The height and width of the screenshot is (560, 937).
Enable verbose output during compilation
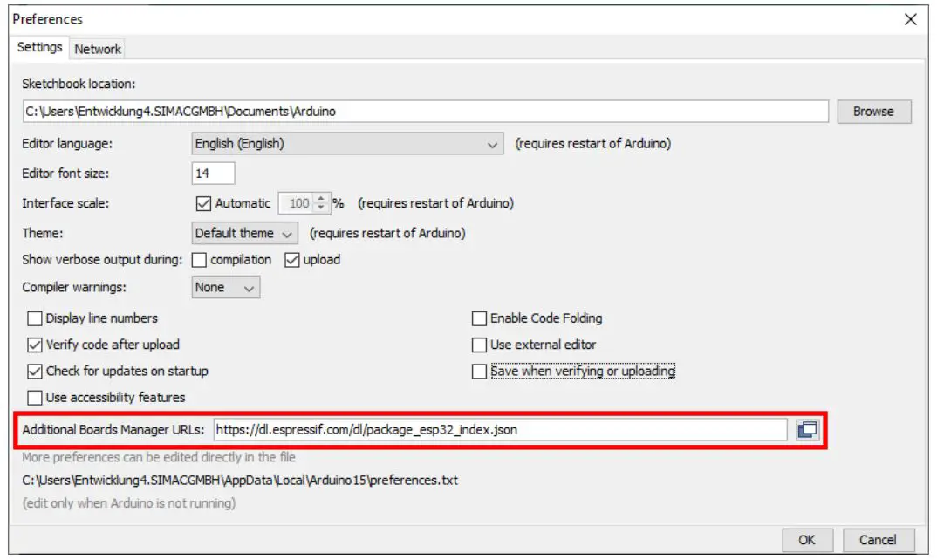199,260
